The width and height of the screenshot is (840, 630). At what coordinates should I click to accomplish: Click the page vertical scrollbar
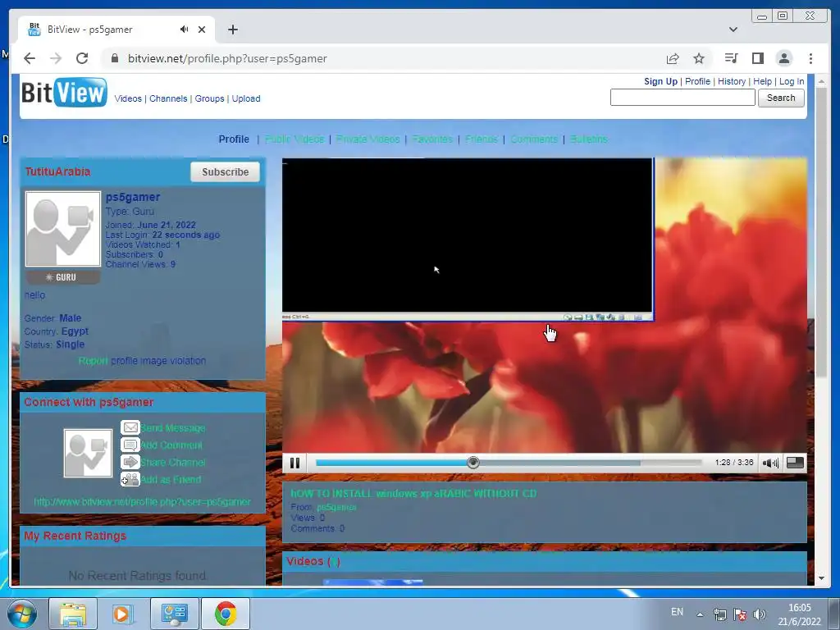click(x=821, y=231)
